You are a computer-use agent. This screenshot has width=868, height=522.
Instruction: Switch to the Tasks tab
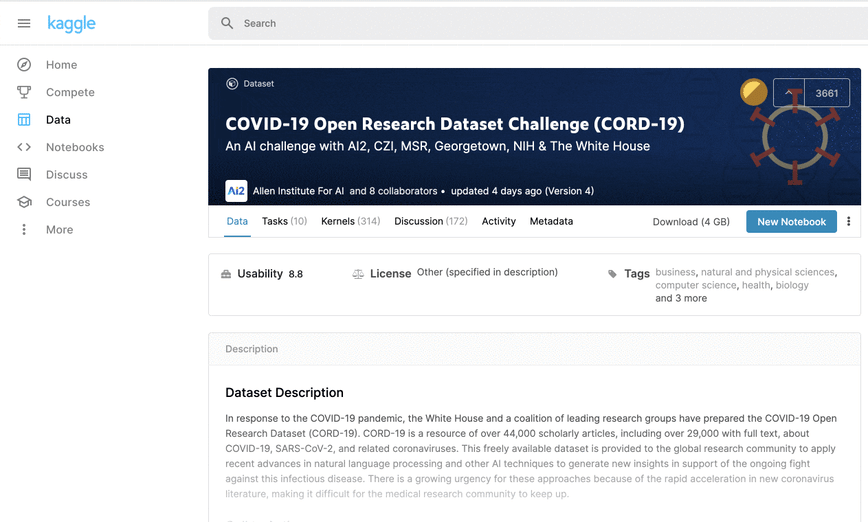pos(284,221)
